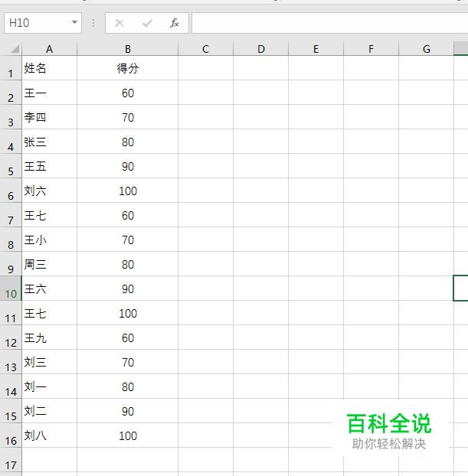Click the name cell 王六
This screenshot has width=468, height=476.
[50, 289]
